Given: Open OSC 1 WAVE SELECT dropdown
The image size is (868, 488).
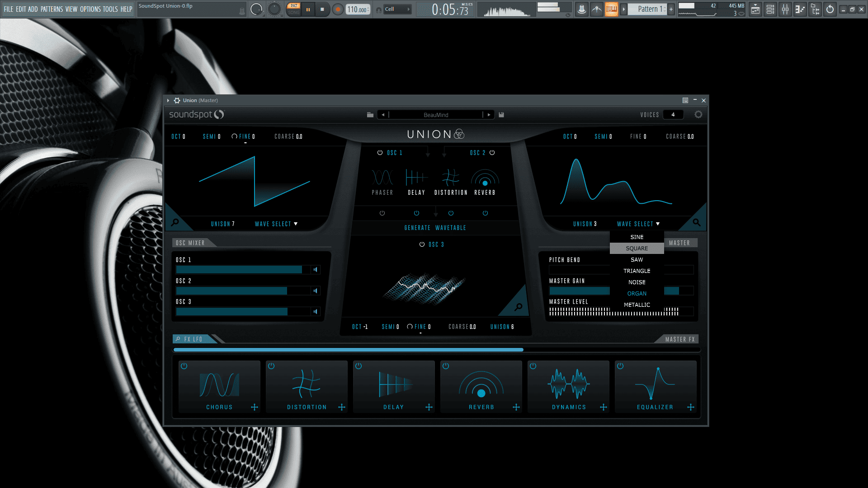Looking at the screenshot, I should click(x=276, y=224).
